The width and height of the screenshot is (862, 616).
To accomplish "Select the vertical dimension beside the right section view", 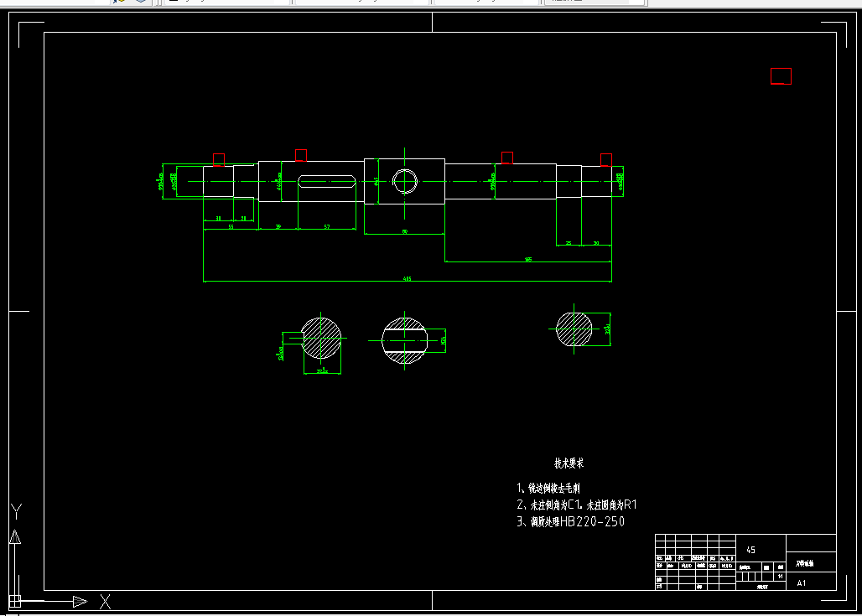I will tap(607, 329).
